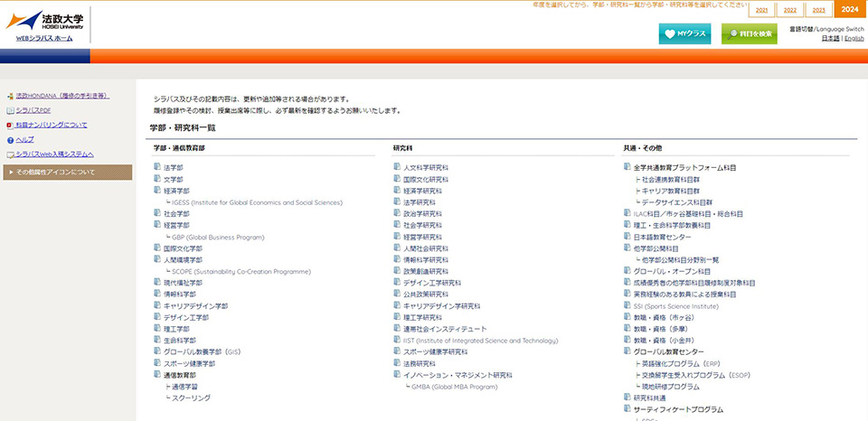The width and height of the screenshot is (868, 421).
Task: Switch to the 2021 year tab
Action: tap(761, 10)
